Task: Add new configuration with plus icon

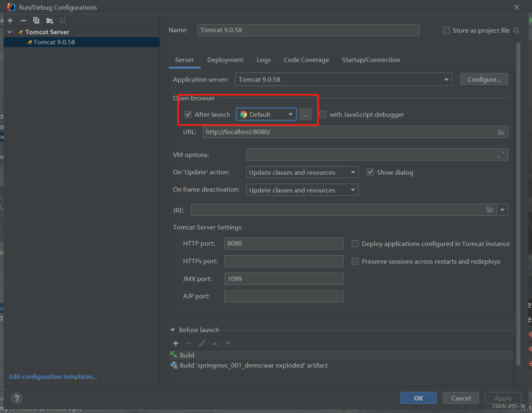Action: pyautogui.click(x=10, y=21)
